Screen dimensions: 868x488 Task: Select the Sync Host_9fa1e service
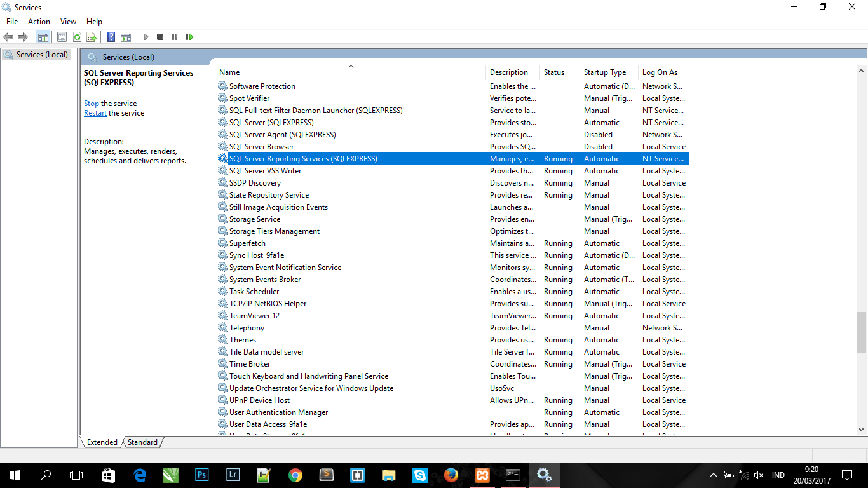point(452,255)
